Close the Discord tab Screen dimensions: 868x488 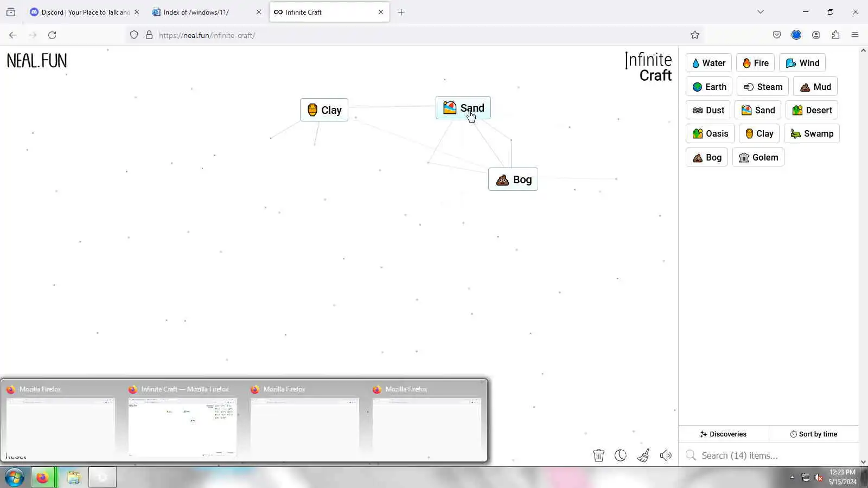coord(137,12)
